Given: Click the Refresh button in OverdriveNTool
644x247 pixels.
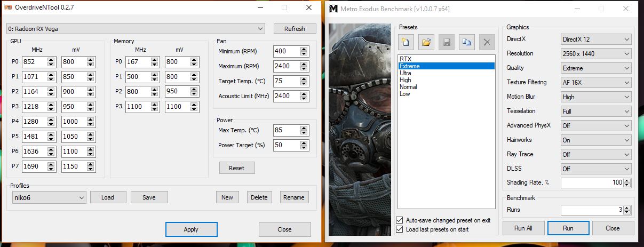Looking at the screenshot, I should (x=295, y=29).
